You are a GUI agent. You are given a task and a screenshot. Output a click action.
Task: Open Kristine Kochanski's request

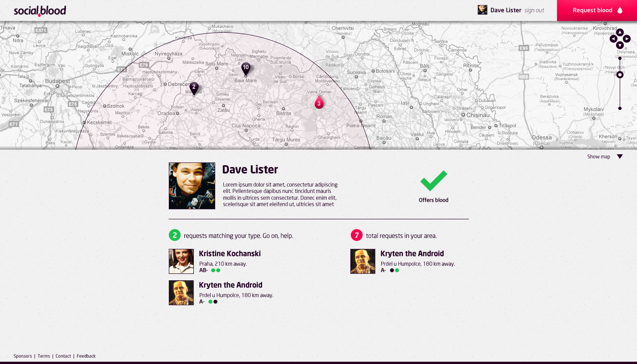click(230, 253)
